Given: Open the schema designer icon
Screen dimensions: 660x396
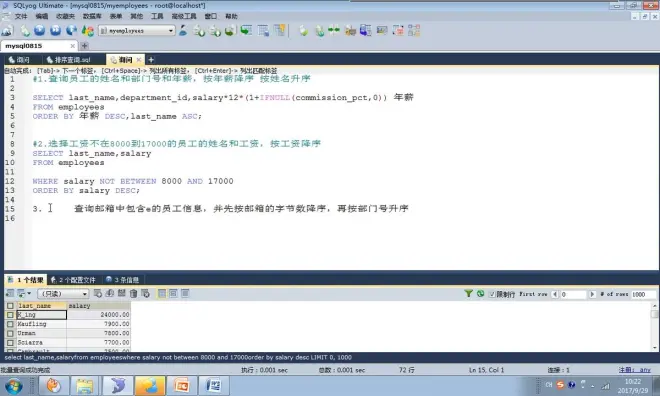Looking at the screenshot, I should [398, 31].
